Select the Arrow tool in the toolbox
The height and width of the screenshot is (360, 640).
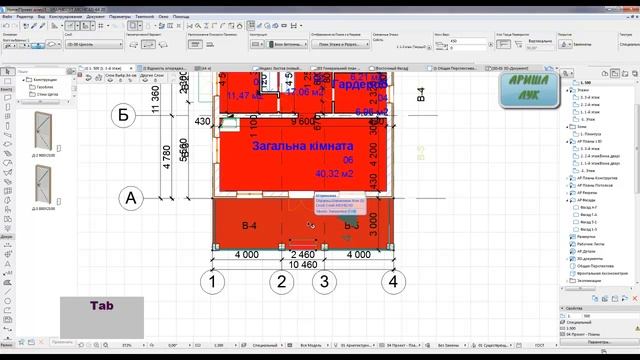[7, 71]
